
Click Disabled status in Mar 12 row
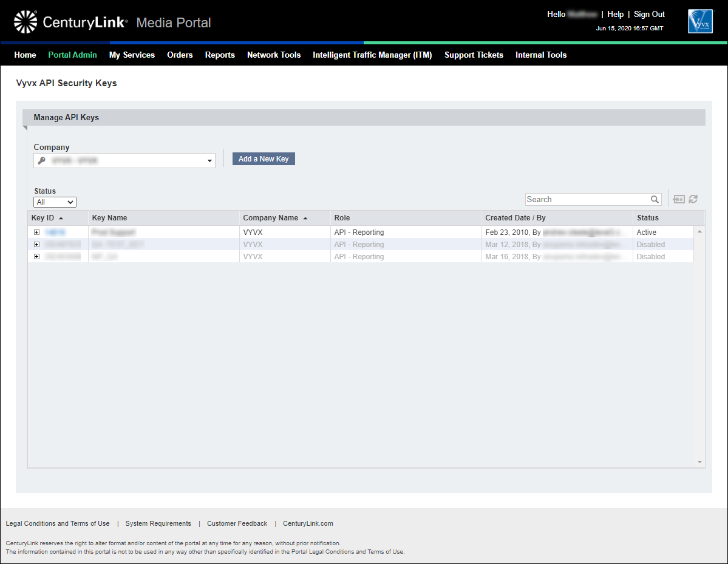(650, 244)
